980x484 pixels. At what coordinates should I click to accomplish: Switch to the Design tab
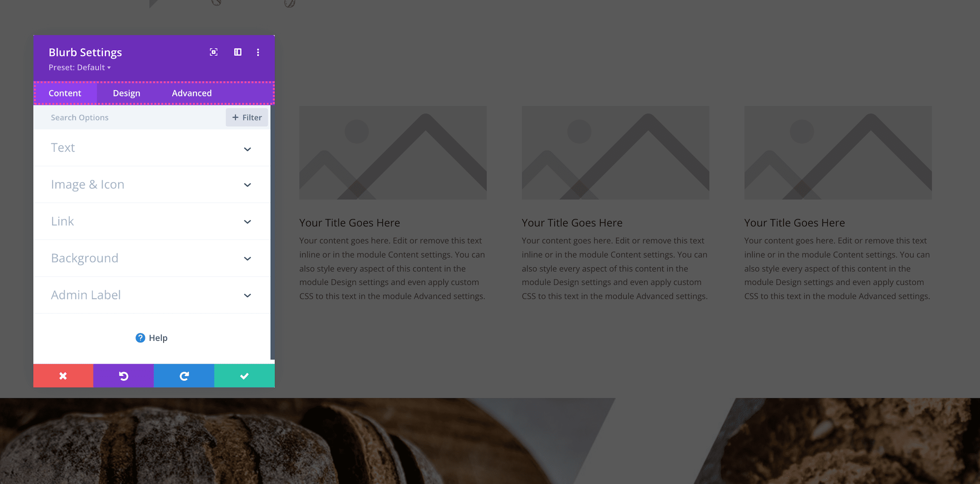pos(127,92)
